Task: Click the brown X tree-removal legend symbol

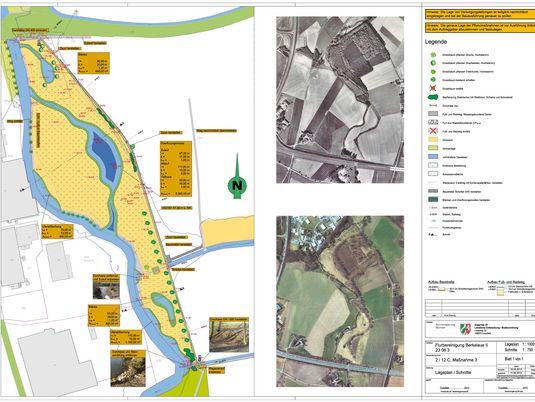Action: (432, 88)
